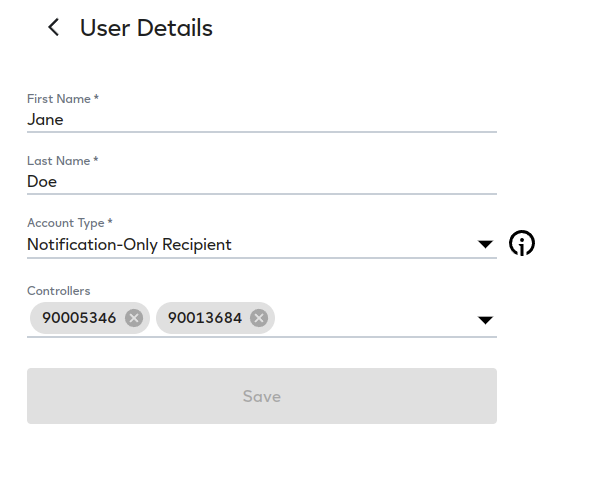Expand the Account Type dropdown arrow
This screenshot has width=590, height=498.
click(485, 244)
